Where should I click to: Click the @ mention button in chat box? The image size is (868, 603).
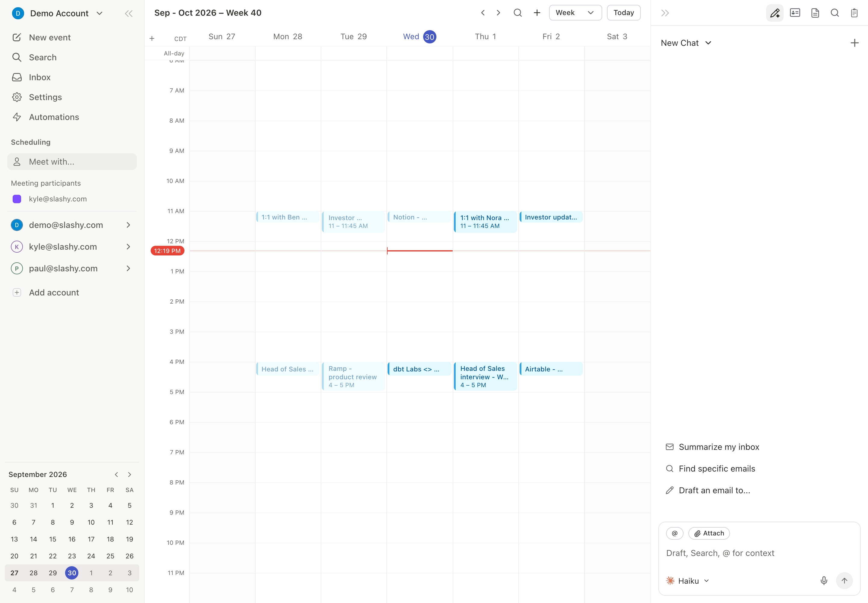675,533
